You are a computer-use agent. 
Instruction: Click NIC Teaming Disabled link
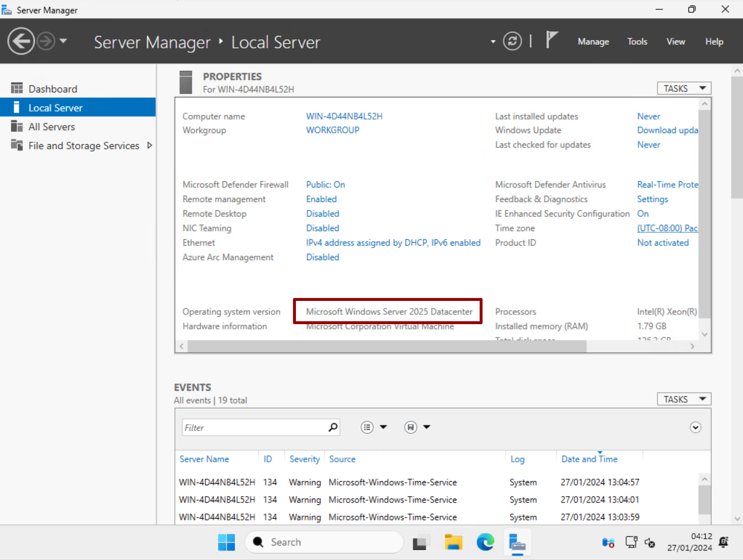pyautogui.click(x=323, y=228)
